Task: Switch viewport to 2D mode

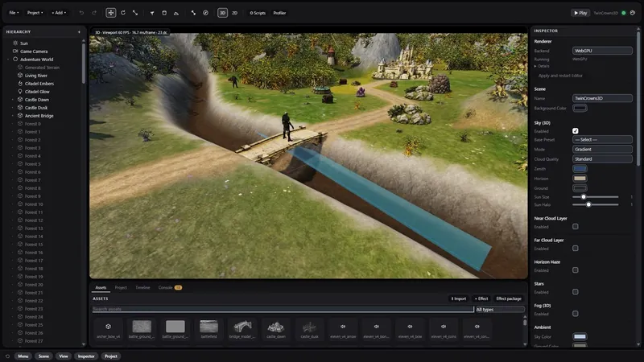Action: click(x=234, y=13)
